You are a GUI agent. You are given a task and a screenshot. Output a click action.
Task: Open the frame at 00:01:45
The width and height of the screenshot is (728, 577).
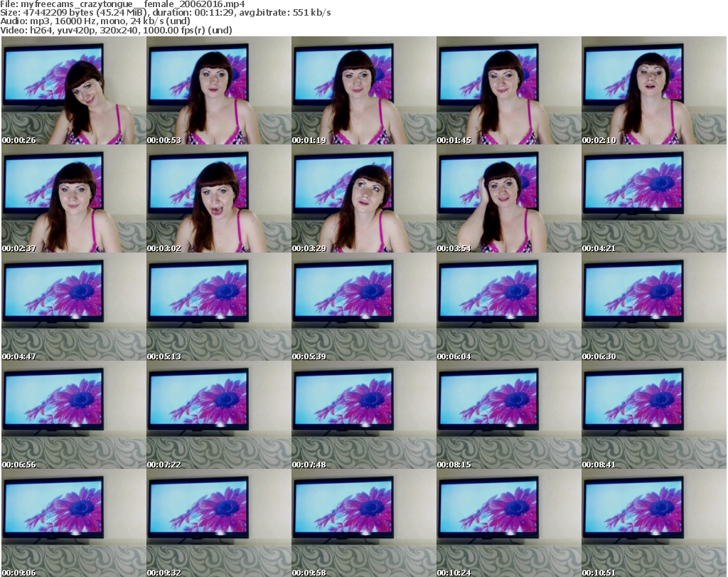tap(508, 90)
